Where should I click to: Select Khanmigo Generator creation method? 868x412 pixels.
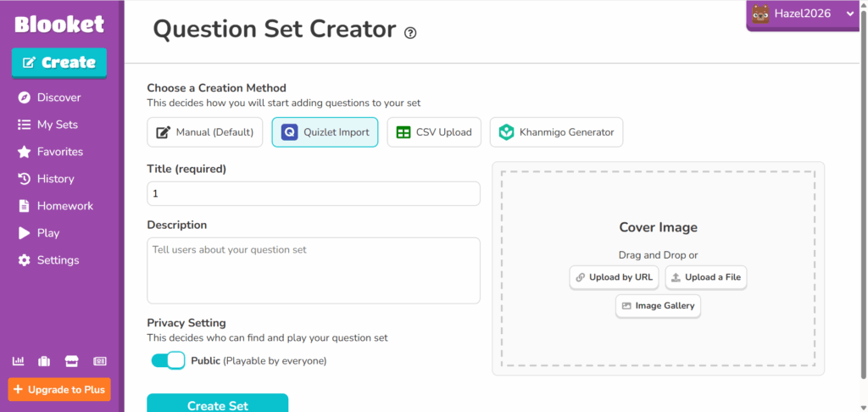coord(556,132)
